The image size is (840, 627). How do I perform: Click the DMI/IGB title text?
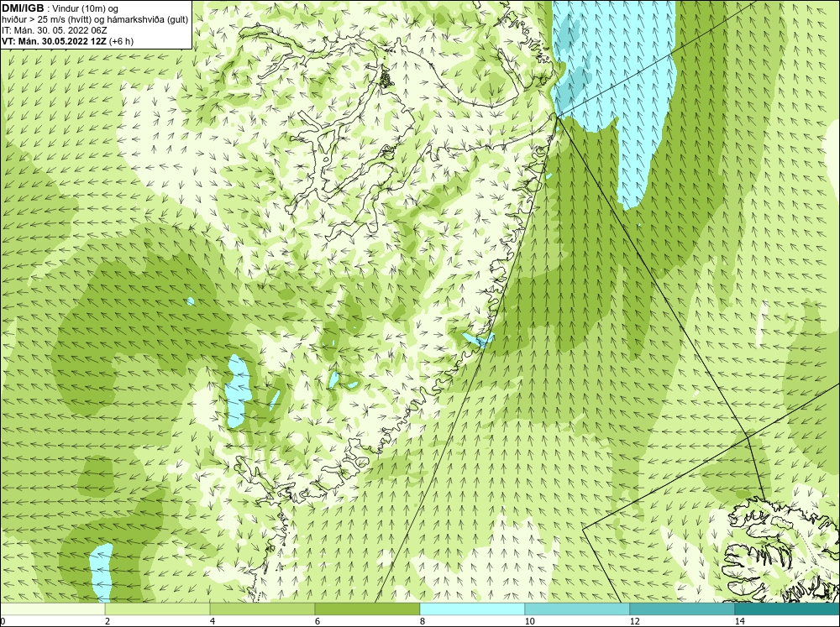pos(23,8)
